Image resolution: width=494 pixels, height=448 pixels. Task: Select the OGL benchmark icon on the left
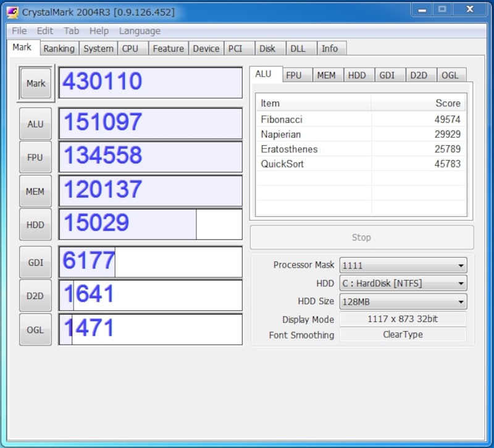[35, 329]
